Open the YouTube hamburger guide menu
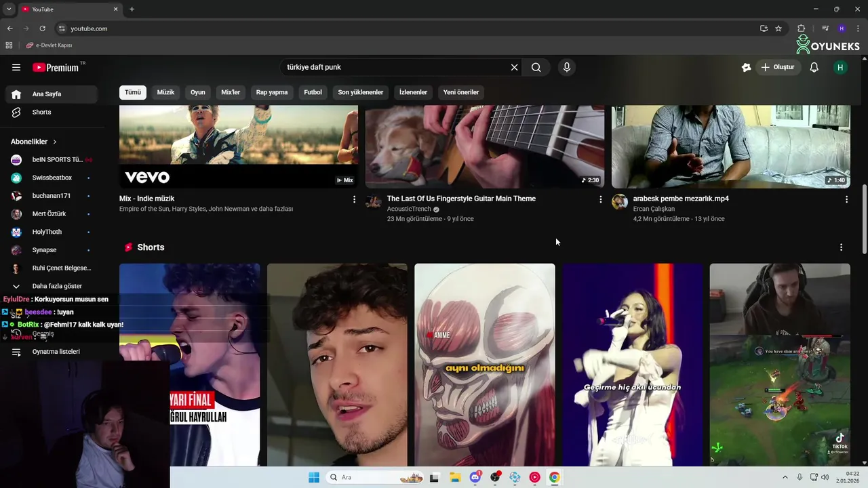This screenshot has width=868, height=488. click(x=16, y=67)
